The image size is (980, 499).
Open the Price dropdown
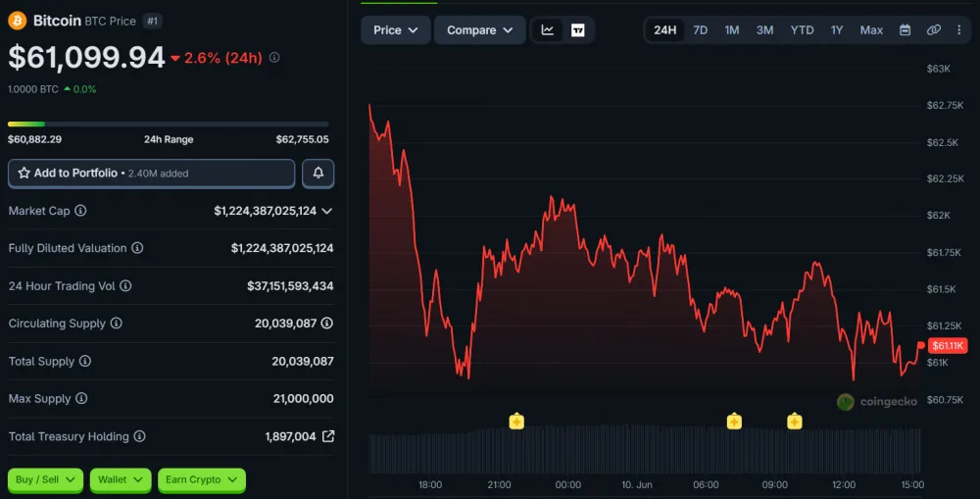click(396, 30)
